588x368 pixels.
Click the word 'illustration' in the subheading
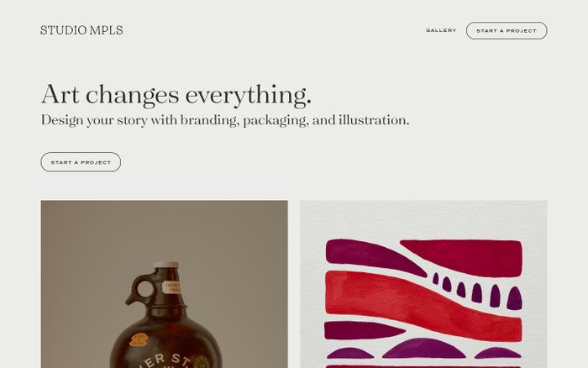coord(372,120)
